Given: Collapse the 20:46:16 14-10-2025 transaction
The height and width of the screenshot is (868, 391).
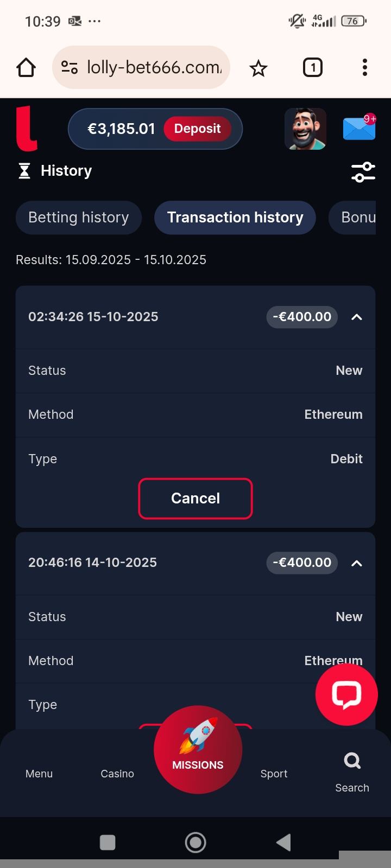Looking at the screenshot, I should [x=357, y=563].
